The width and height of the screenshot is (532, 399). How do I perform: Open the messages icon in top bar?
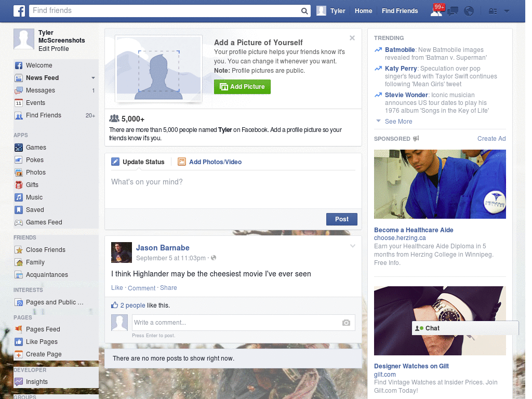coord(453,11)
